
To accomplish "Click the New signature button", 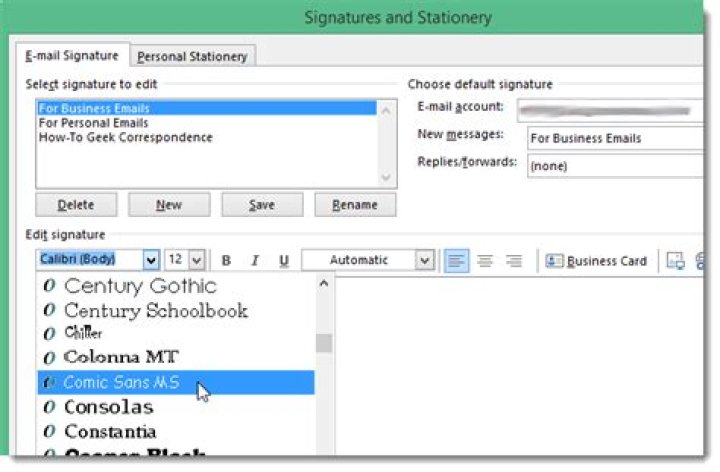I will click(169, 205).
